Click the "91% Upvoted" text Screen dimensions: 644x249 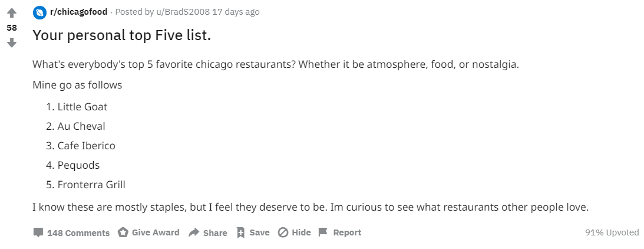(x=612, y=232)
